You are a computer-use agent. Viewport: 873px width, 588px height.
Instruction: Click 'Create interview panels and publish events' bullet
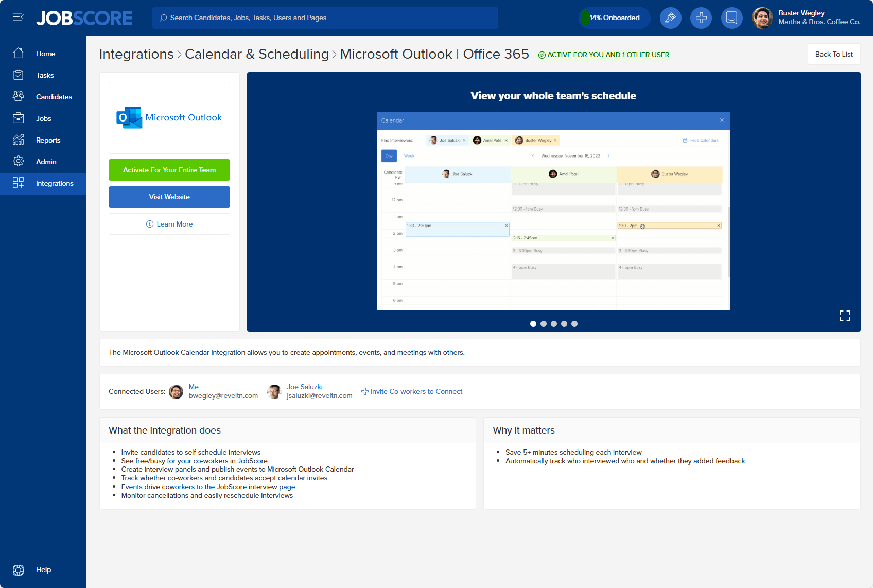238,470
